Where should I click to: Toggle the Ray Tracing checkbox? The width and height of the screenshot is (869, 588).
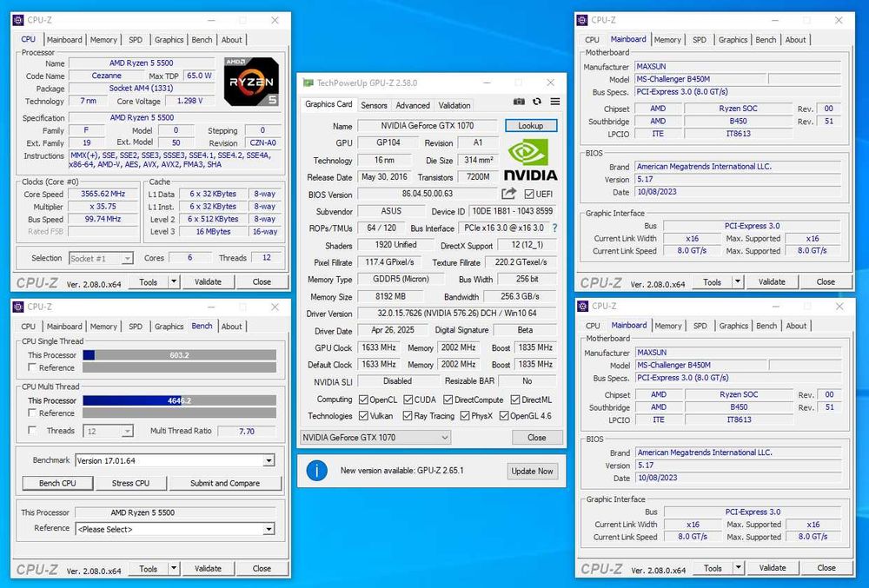(x=408, y=415)
